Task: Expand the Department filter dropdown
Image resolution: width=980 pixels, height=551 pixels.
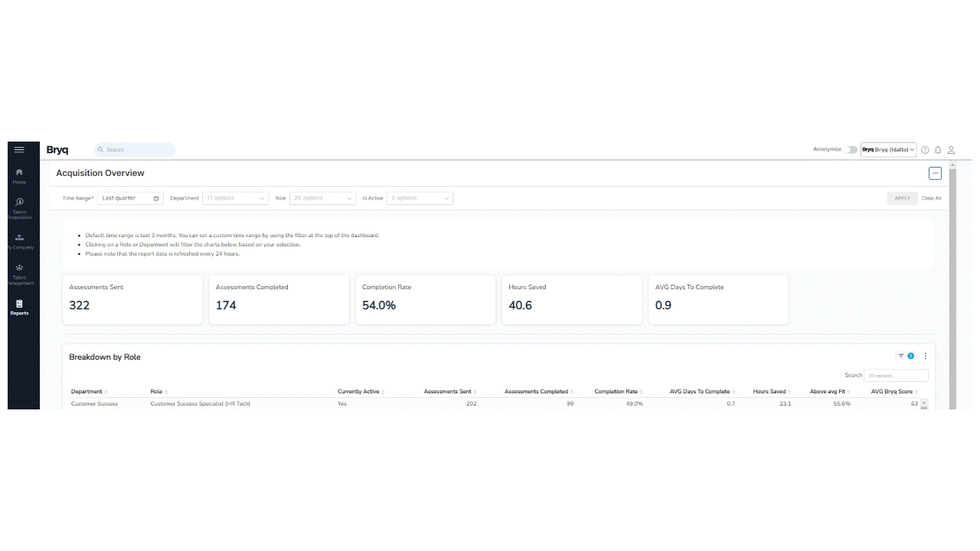Action: point(235,198)
